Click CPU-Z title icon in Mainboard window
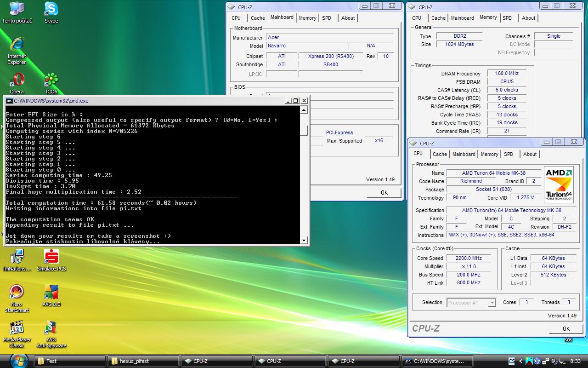This screenshot has height=368, width=588. point(232,7)
